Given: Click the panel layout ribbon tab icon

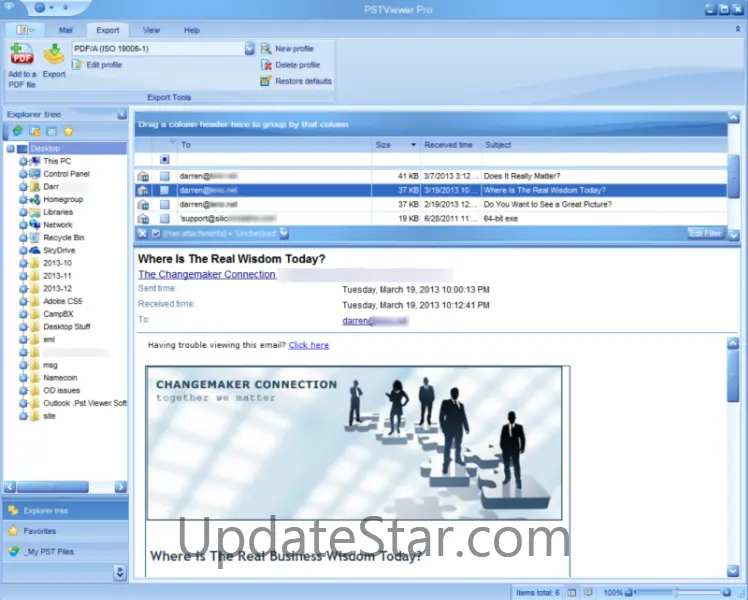Looking at the screenshot, I should pyautogui.click(x=25, y=30).
